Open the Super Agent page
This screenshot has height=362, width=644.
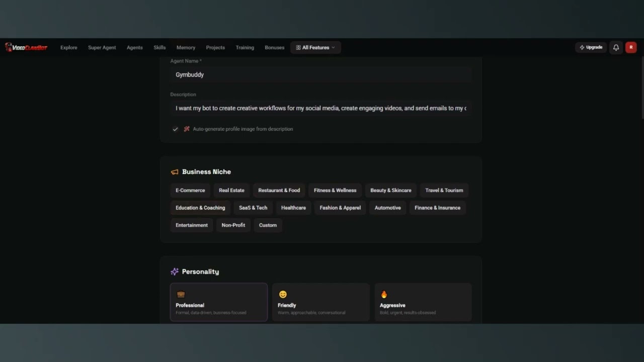102,47
